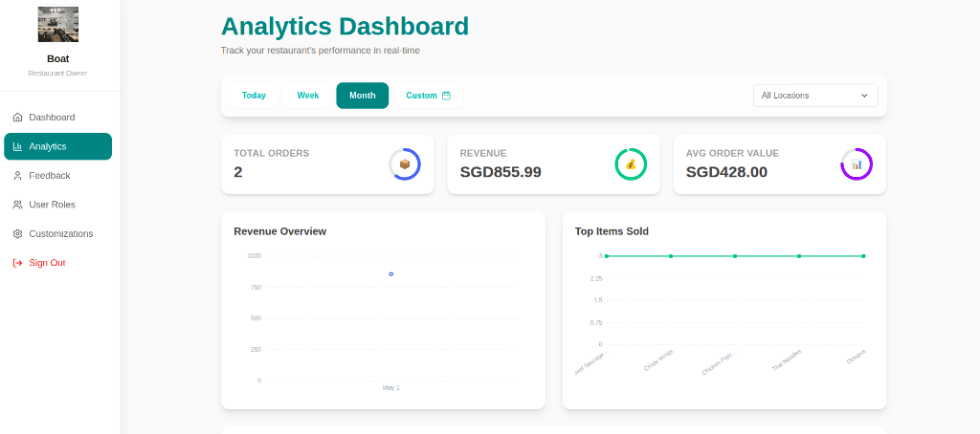
Task: Click the 'Crispy Wings' axis label
Action: click(x=658, y=360)
